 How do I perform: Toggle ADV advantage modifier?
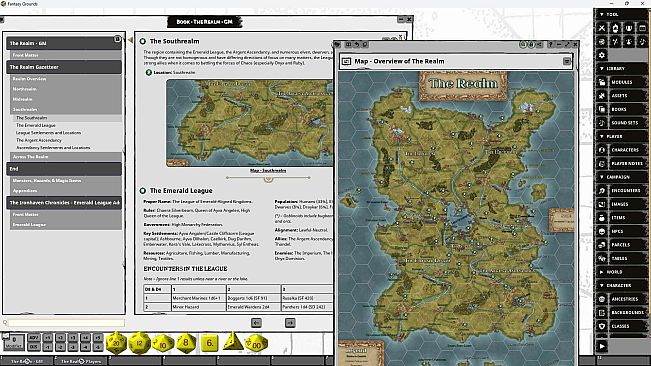(x=34, y=338)
